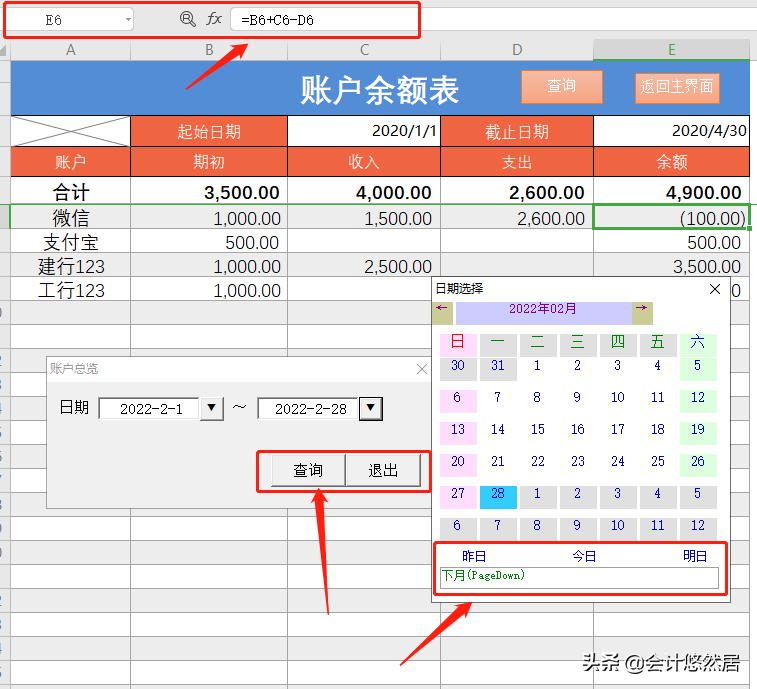Click the 查询 button in dialog
Screen dimensions: 757x689
(308, 470)
